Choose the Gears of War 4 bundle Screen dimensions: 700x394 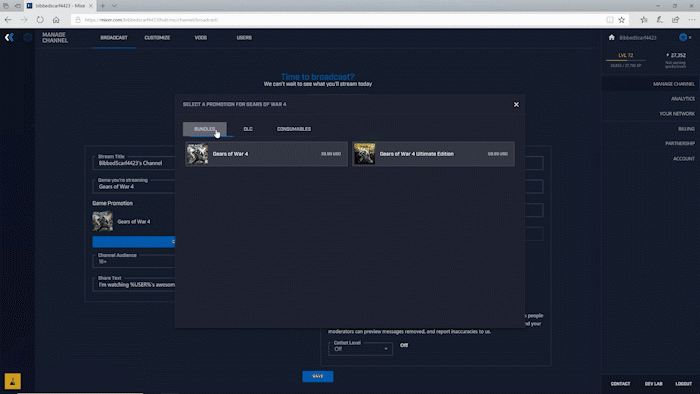(267, 154)
